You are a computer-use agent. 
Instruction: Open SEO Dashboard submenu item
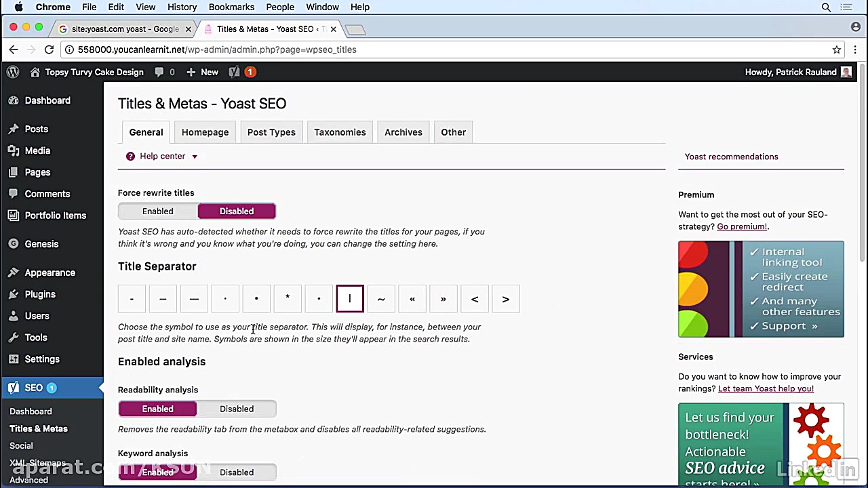(x=31, y=411)
